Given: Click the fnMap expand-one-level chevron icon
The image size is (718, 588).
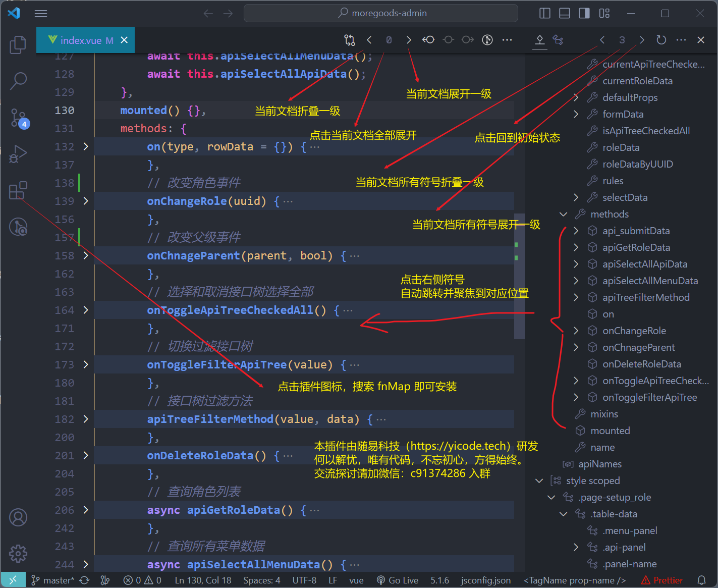Looking at the screenshot, I should pos(409,40).
